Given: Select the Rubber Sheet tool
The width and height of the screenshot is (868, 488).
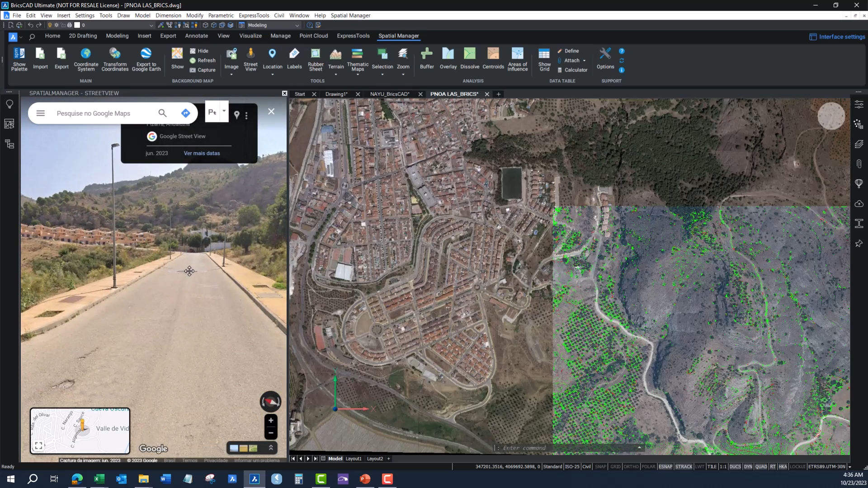Looking at the screenshot, I should (x=315, y=59).
